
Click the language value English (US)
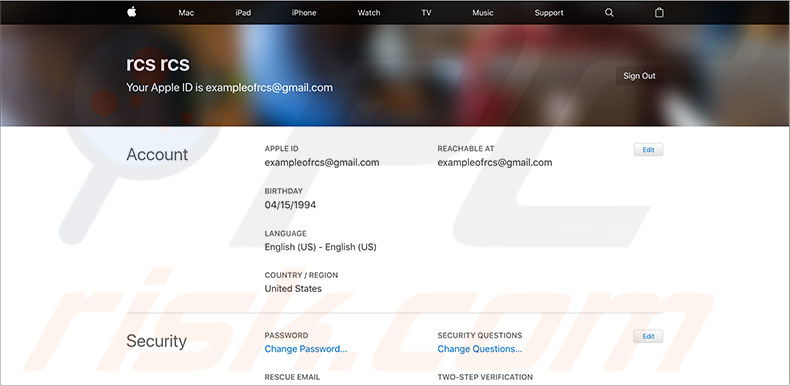point(320,247)
